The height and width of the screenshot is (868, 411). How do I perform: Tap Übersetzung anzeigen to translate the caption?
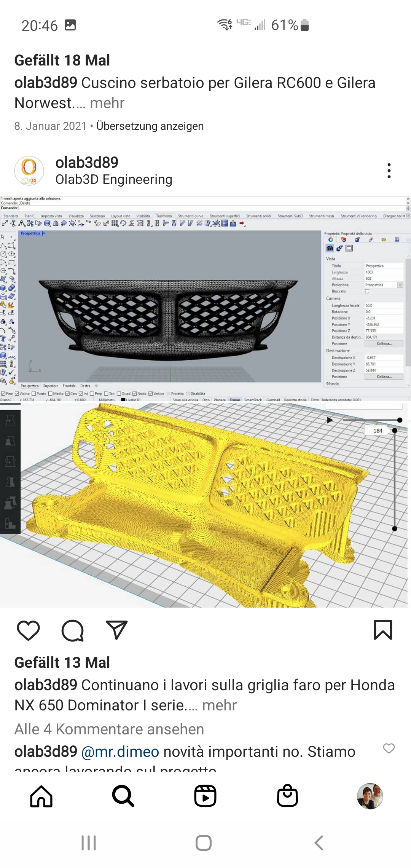150,126
